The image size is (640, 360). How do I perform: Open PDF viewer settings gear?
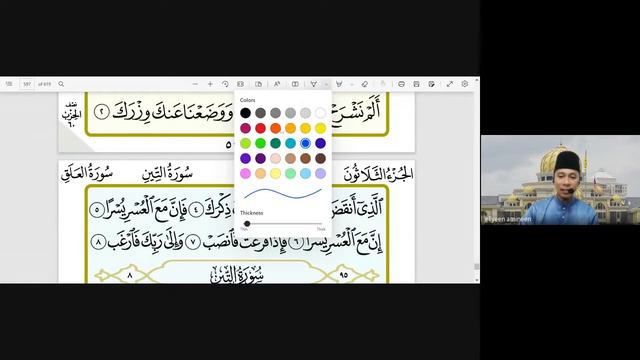pyautogui.click(x=464, y=84)
